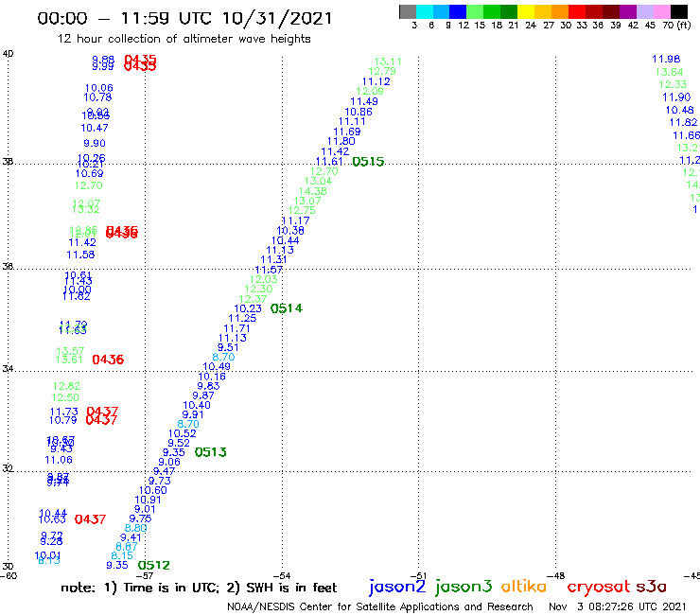
Task: Click the jason2 satellite legend label
Action: point(397,587)
